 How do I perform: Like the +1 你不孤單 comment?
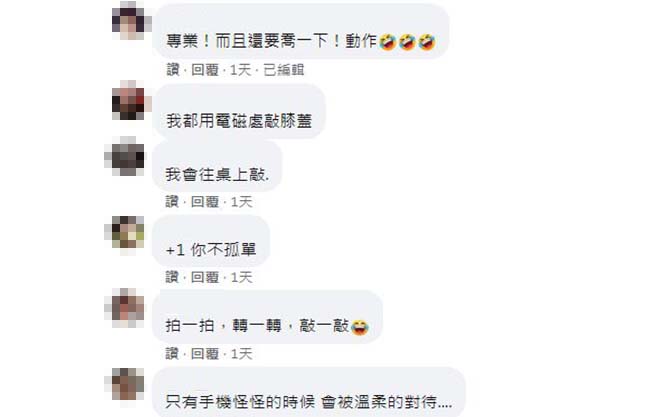(x=172, y=277)
